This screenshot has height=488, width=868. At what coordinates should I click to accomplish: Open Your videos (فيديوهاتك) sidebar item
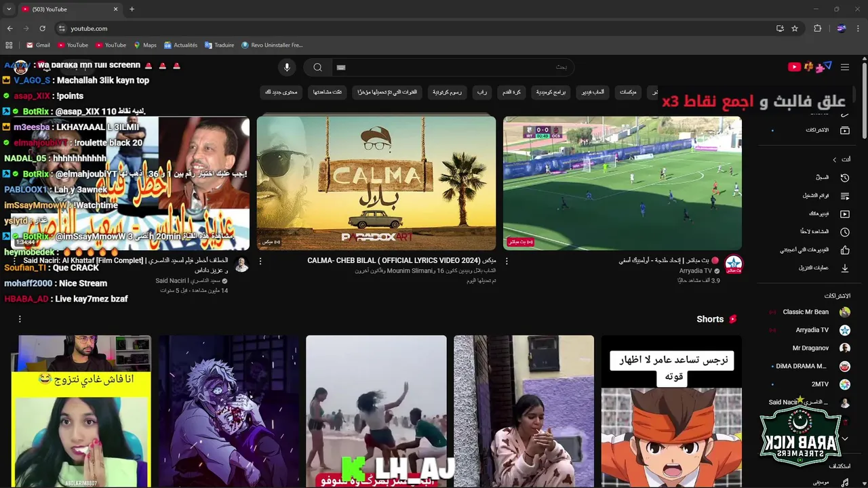(x=833, y=213)
